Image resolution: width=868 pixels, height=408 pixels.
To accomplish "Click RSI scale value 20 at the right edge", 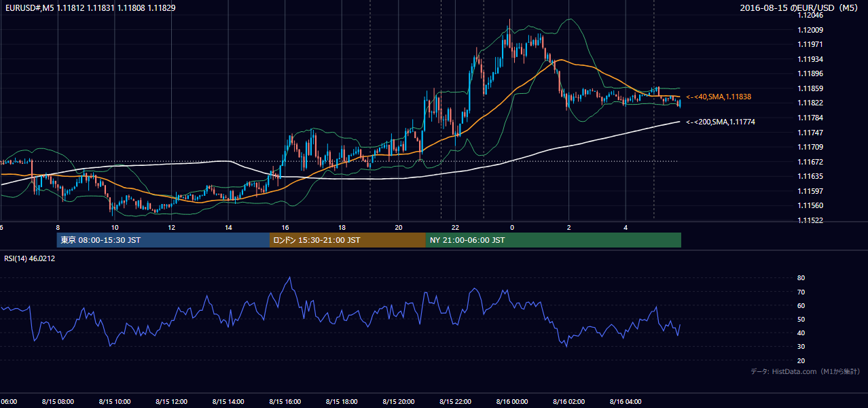I will [801, 360].
